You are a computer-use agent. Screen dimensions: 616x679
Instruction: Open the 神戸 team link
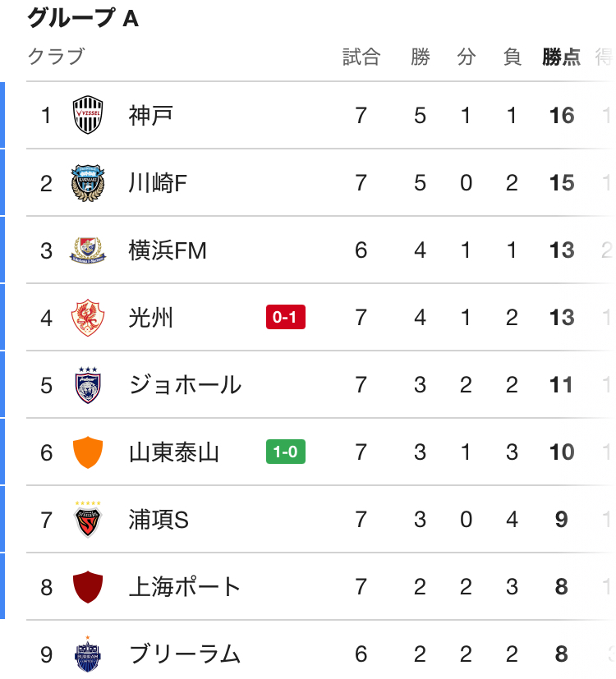click(x=151, y=115)
